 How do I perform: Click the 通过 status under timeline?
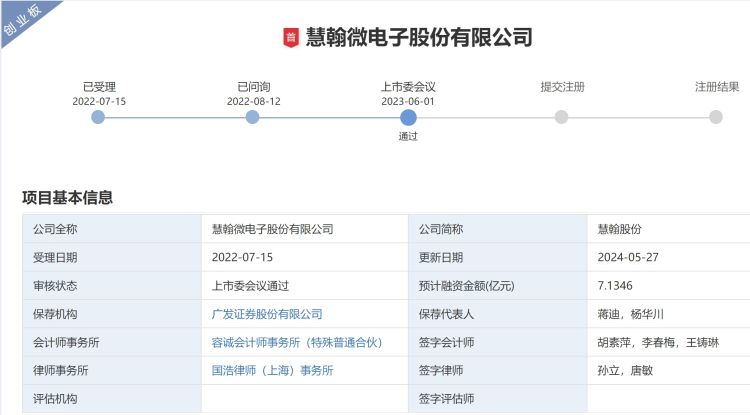tap(408, 136)
